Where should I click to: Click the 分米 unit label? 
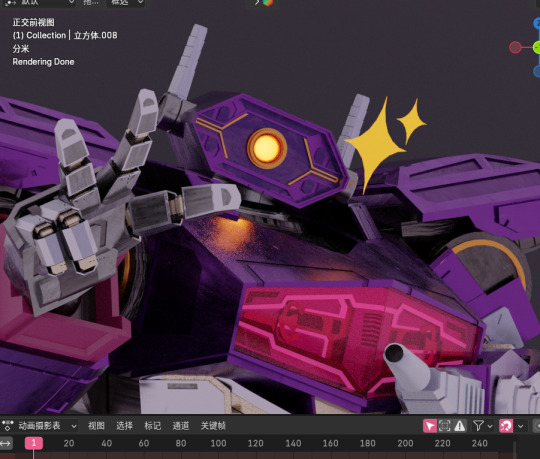(x=21, y=49)
